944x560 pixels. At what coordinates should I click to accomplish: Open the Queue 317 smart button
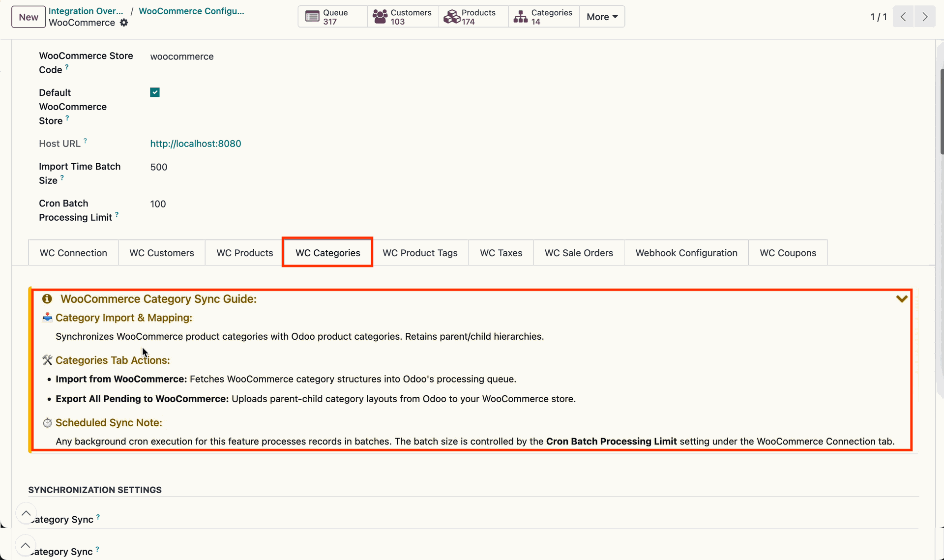click(333, 17)
